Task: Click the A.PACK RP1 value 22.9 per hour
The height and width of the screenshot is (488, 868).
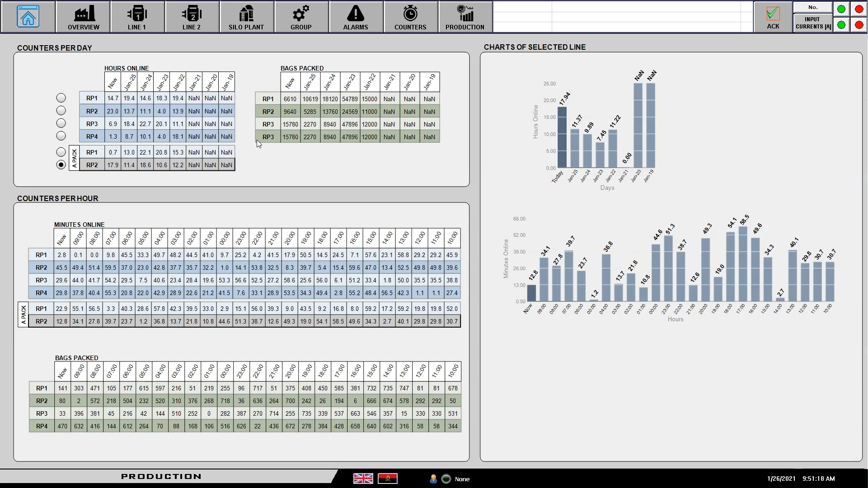Action: click(x=61, y=309)
